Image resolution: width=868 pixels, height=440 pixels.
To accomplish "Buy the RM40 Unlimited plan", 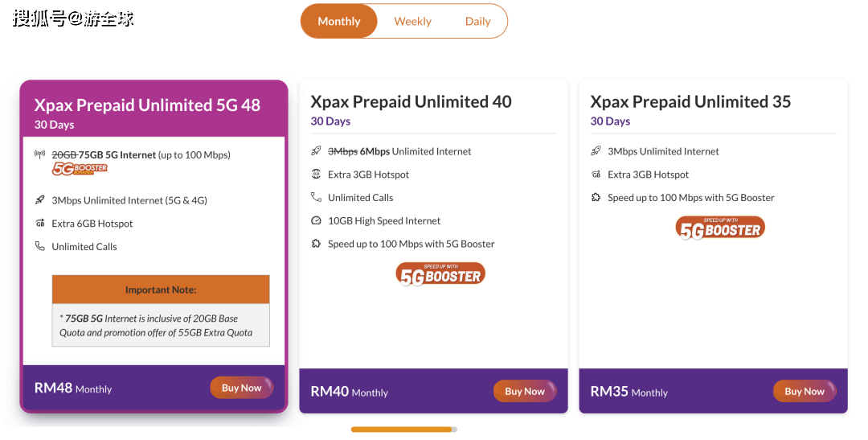I will pos(525,391).
